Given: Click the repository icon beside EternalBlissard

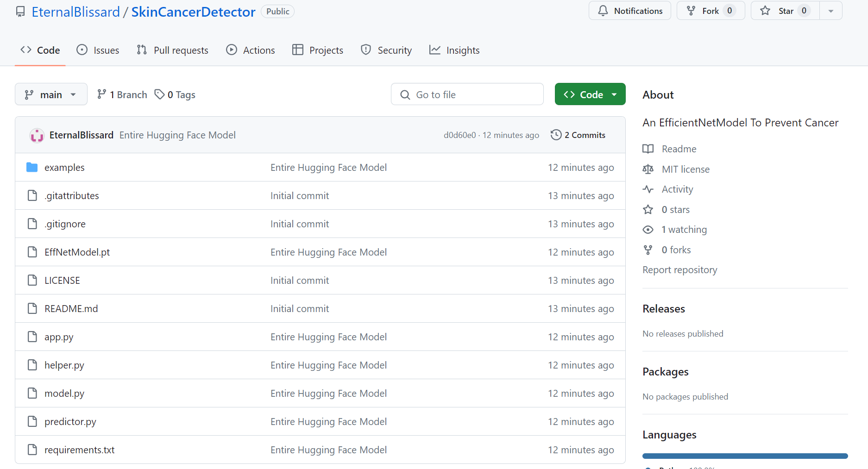Looking at the screenshot, I should tap(20, 12).
